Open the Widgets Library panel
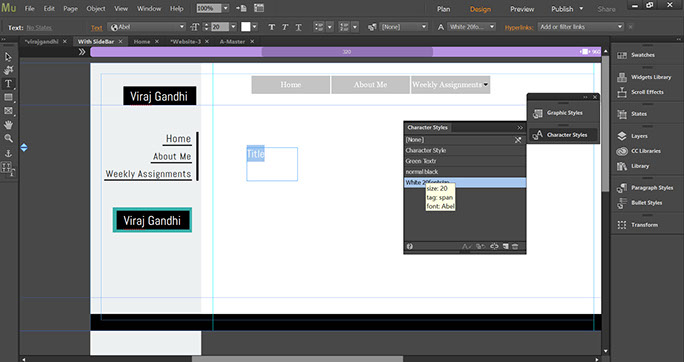The height and width of the screenshot is (362, 684). [x=644, y=77]
